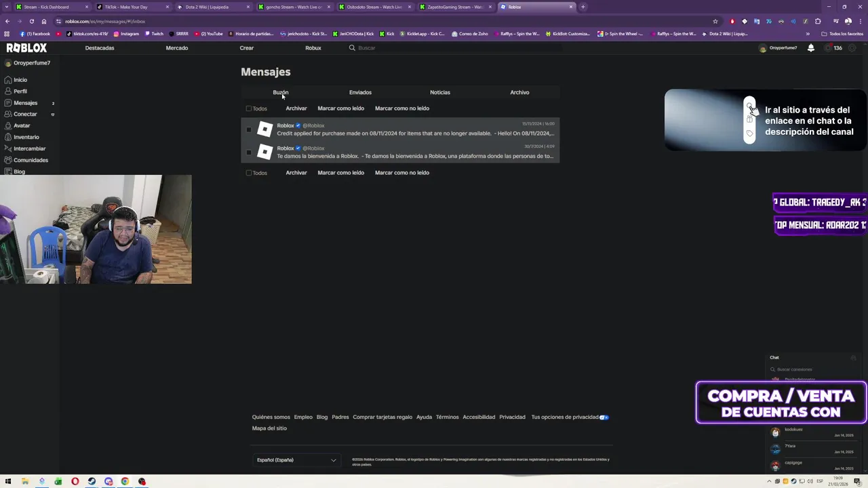Image resolution: width=868 pixels, height=488 pixels.
Task: Click the Perfil sidebar icon
Action: click(x=8, y=91)
